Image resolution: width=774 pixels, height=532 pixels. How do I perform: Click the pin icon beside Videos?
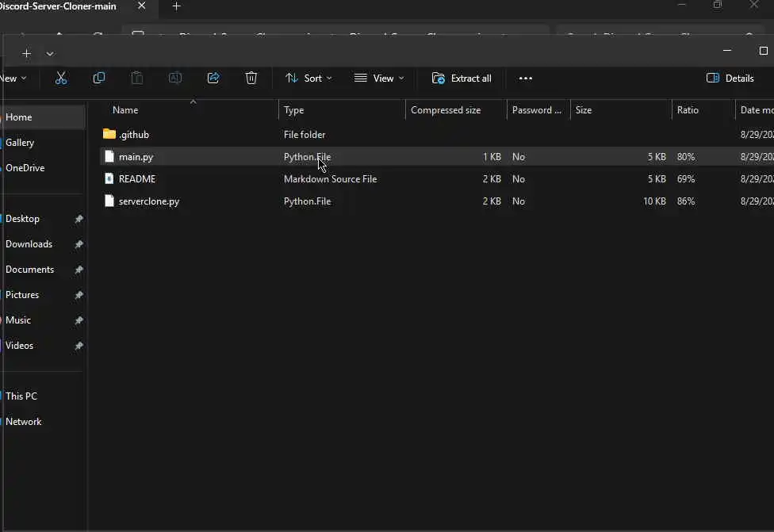[x=79, y=346]
